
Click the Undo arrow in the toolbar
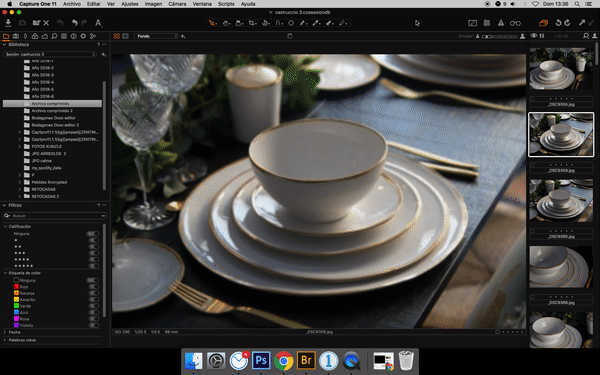coord(74,23)
